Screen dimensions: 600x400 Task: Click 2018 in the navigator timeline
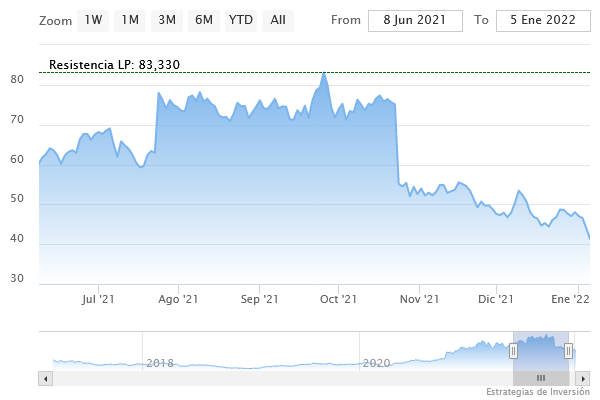point(160,362)
